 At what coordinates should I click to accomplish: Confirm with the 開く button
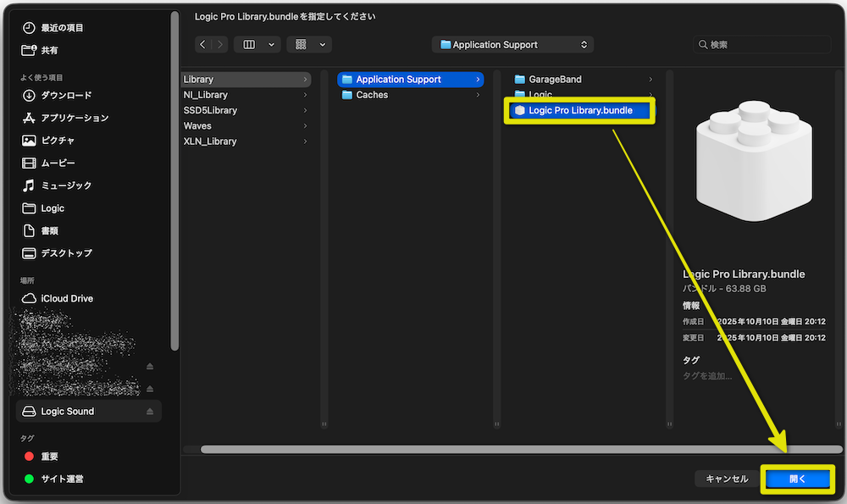tap(797, 478)
